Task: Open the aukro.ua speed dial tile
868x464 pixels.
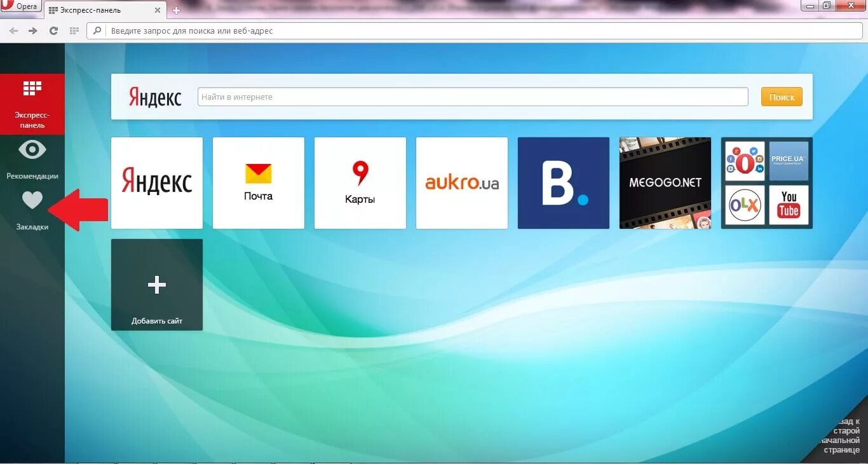Action: point(462,183)
